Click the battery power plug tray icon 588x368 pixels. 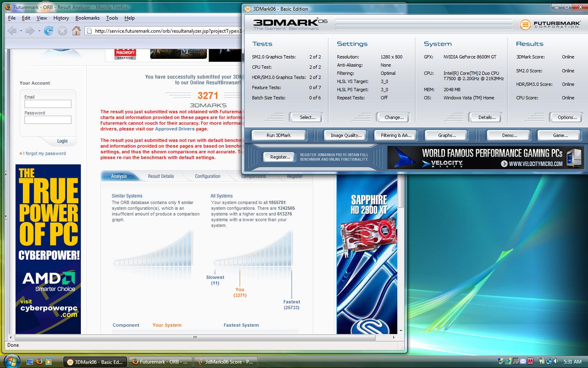pyautogui.click(x=541, y=361)
